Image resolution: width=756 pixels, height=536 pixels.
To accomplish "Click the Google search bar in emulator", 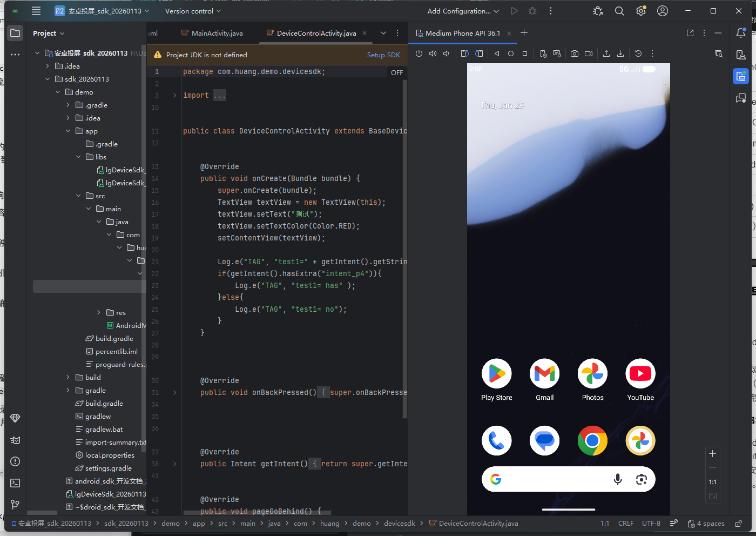I will 556,479.
